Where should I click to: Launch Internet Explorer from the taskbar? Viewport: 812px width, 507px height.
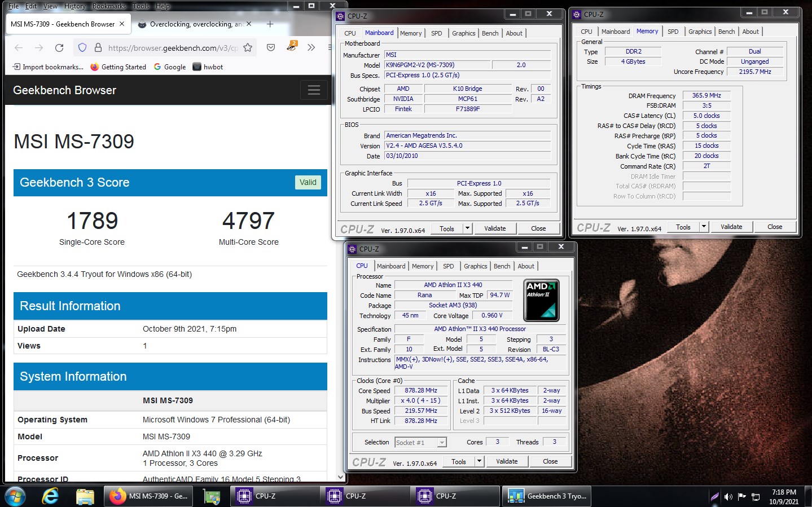pyautogui.click(x=50, y=496)
